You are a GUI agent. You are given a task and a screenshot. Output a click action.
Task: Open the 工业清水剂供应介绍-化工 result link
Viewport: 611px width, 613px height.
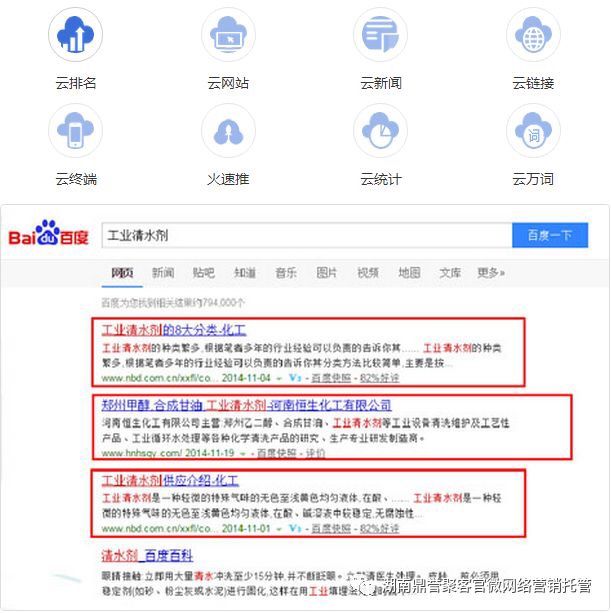pos(170,480)
